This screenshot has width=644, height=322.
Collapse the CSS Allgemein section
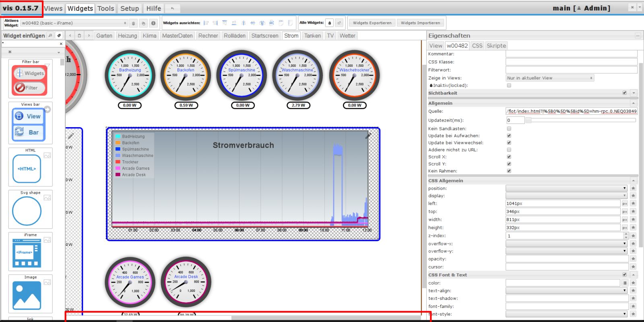point(634,181)
